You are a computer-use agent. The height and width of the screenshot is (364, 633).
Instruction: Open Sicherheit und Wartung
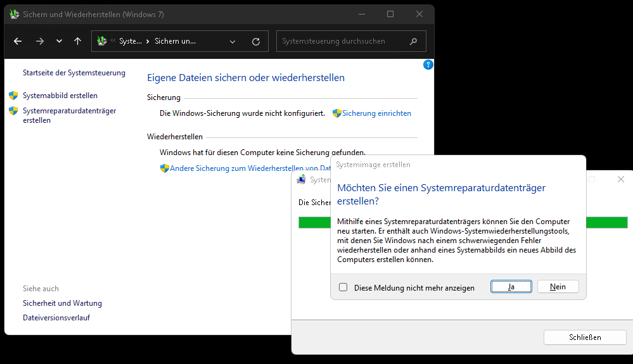62,303
